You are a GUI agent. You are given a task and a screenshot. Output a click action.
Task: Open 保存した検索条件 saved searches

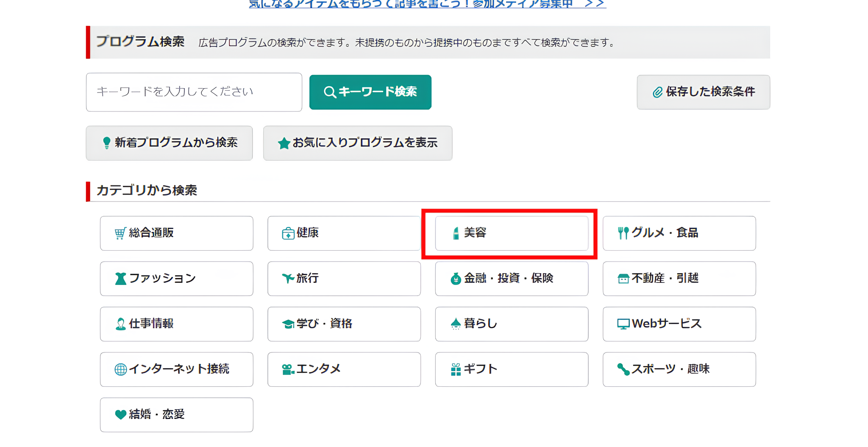coord(703,92)
